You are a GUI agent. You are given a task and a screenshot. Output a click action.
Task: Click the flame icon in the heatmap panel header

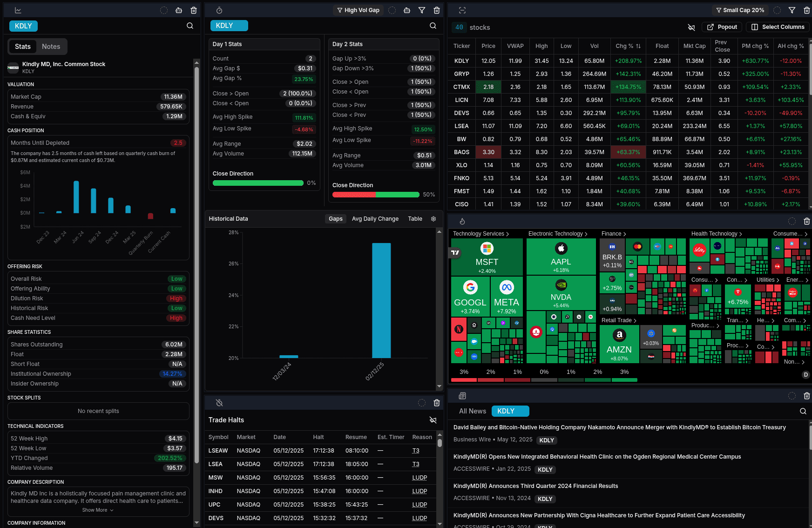coord(462,221)
